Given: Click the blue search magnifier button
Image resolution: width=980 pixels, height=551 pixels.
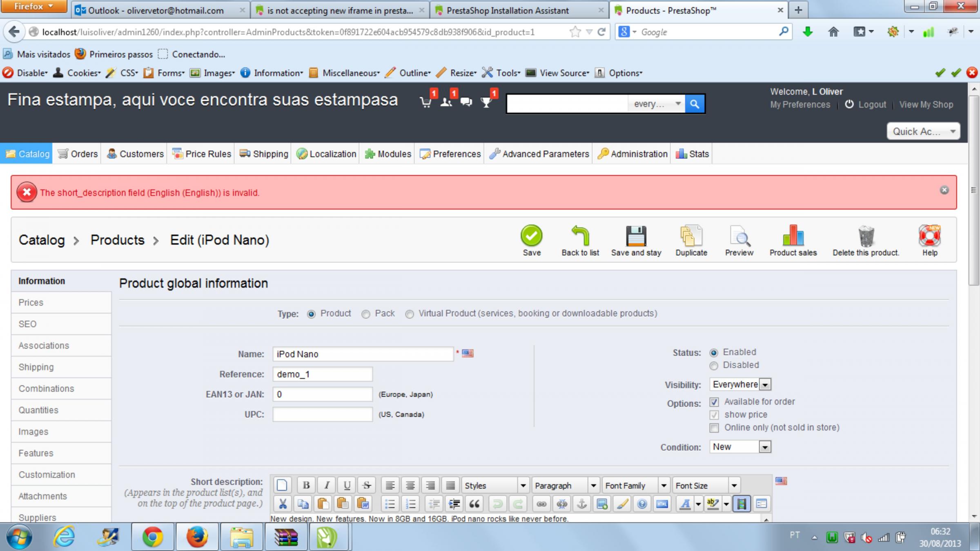Looking at the screenshot, I should click(695, 104).
